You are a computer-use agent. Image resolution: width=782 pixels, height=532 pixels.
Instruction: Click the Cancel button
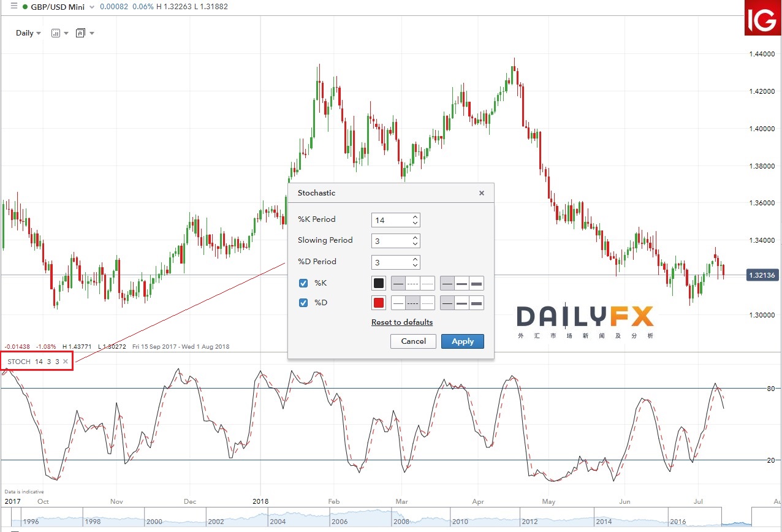pyautogui.click(x=413, y=341)
